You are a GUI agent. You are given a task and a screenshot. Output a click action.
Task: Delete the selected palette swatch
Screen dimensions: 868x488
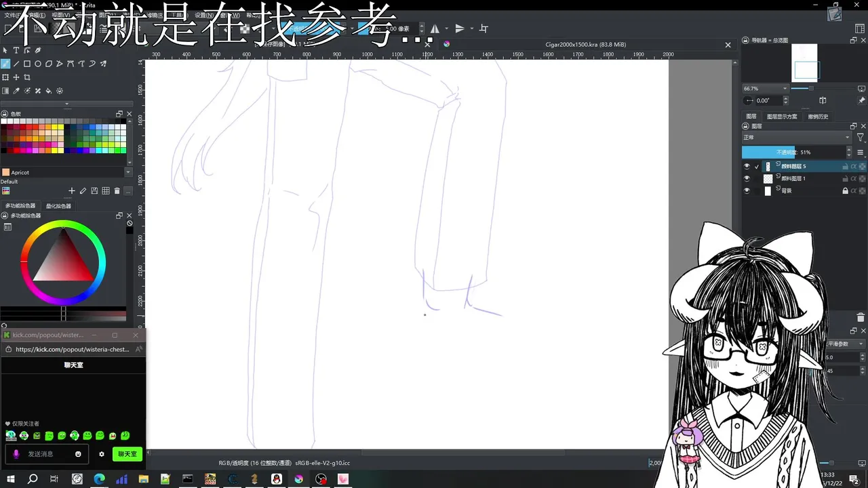(x=117, y=191)
